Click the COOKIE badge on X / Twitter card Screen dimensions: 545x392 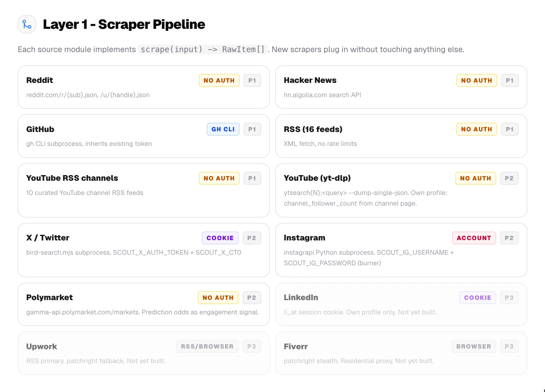[x=220, y=238]
